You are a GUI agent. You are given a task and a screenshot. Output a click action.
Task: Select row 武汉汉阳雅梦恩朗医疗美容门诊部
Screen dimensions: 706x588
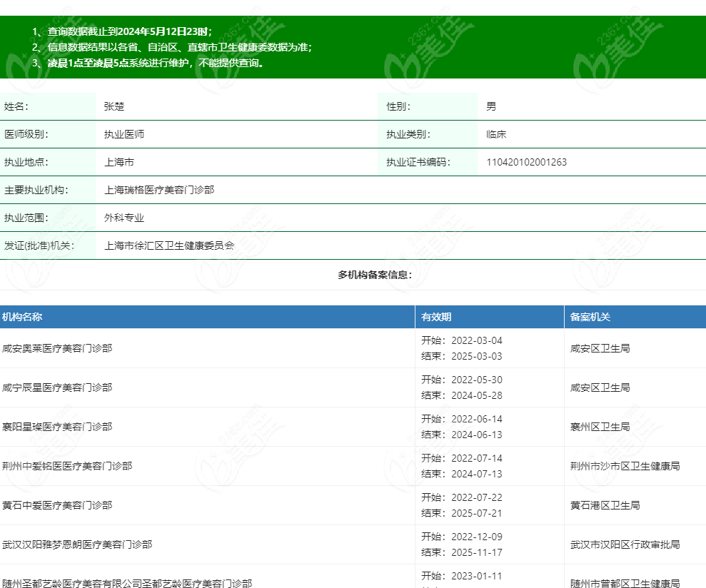coord(353,544)
